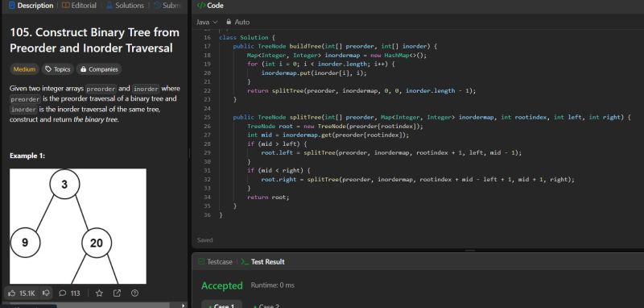The width and height of the screenshot is (644, 308).
Task: Select the Case 1 result tab
Action: (x=222, y=306)
